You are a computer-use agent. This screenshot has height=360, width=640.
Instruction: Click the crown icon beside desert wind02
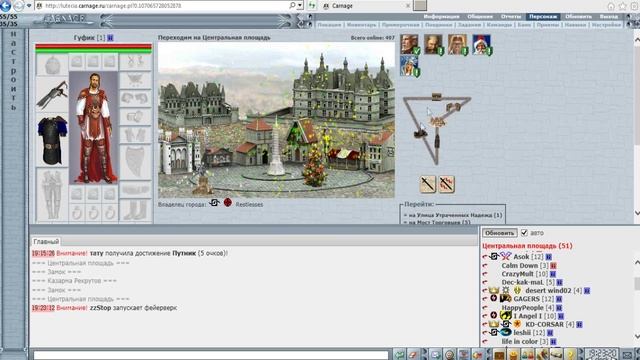click(494, 290)
